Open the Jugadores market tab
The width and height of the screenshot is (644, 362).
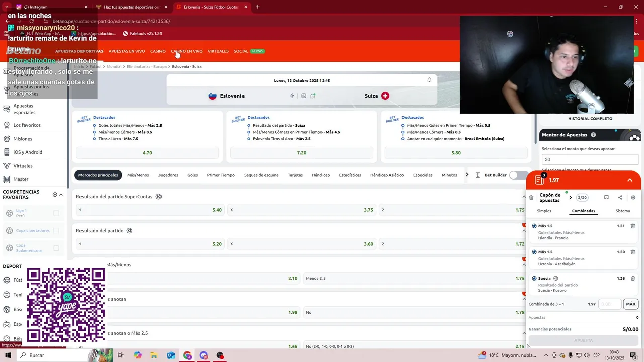(168, 175)
